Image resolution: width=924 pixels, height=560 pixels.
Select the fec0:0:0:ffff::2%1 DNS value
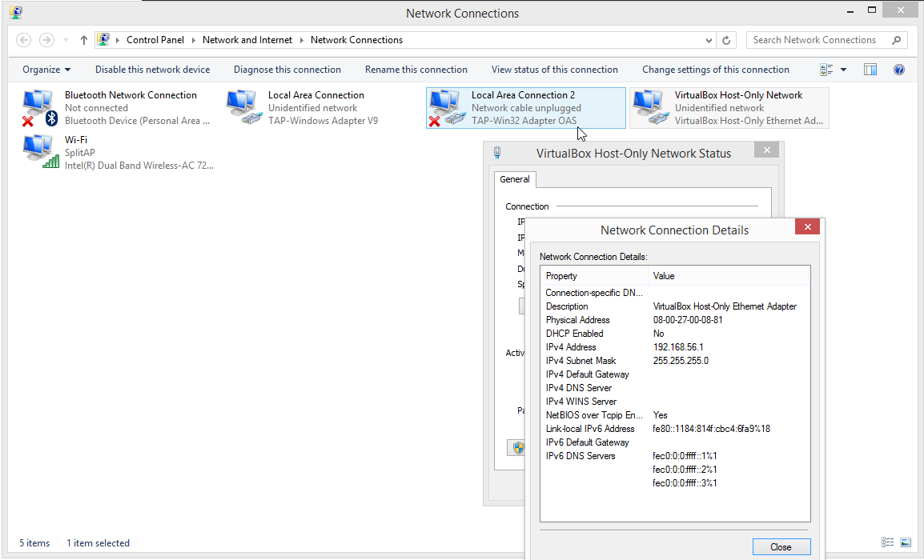click(x=685, y=470)
